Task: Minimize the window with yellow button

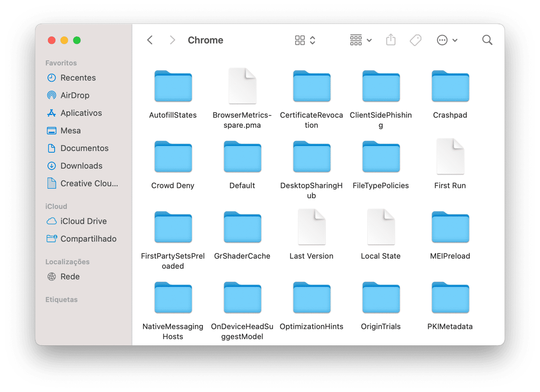Action: (x=64, y=40)
